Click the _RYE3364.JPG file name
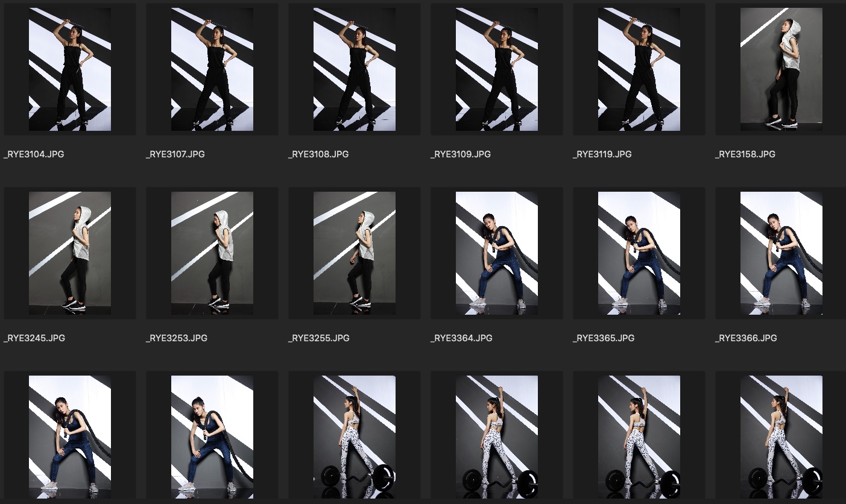 [461, 338]
